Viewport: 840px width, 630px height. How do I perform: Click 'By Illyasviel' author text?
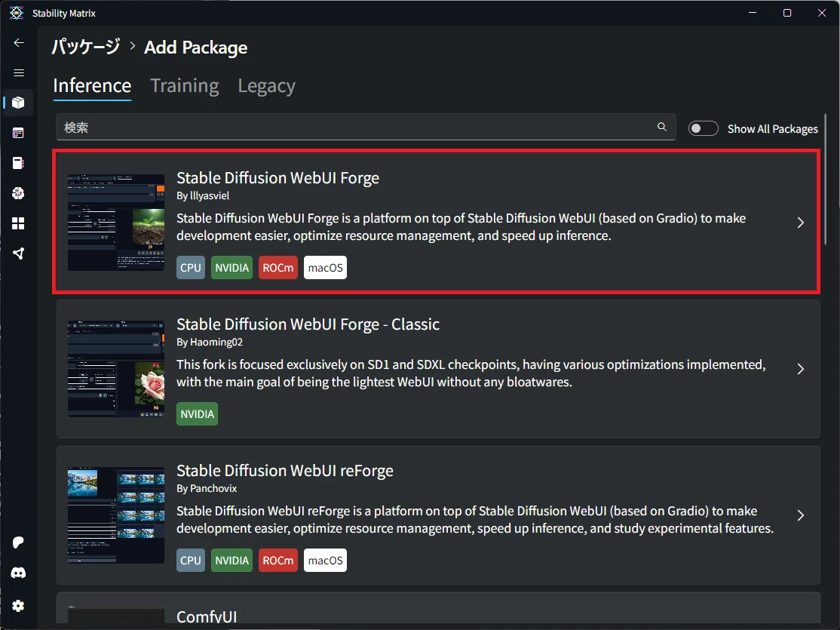pos(203,195)
